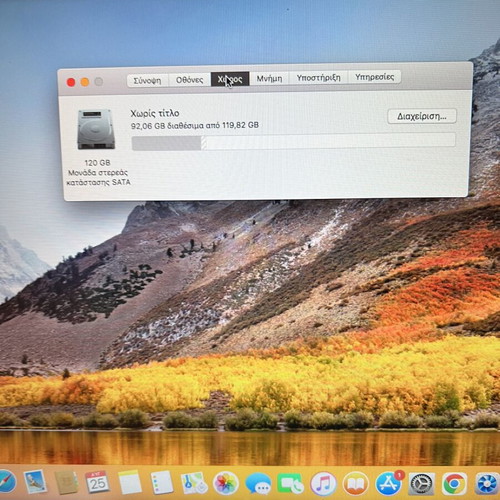Click the Διαχείριση... button
Viewport: 500px width, 500px height.
click(x=422, y=116)
